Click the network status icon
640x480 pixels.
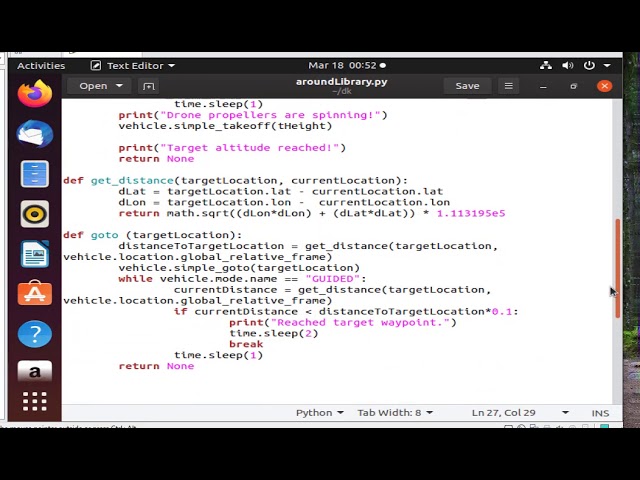[546, 65]
